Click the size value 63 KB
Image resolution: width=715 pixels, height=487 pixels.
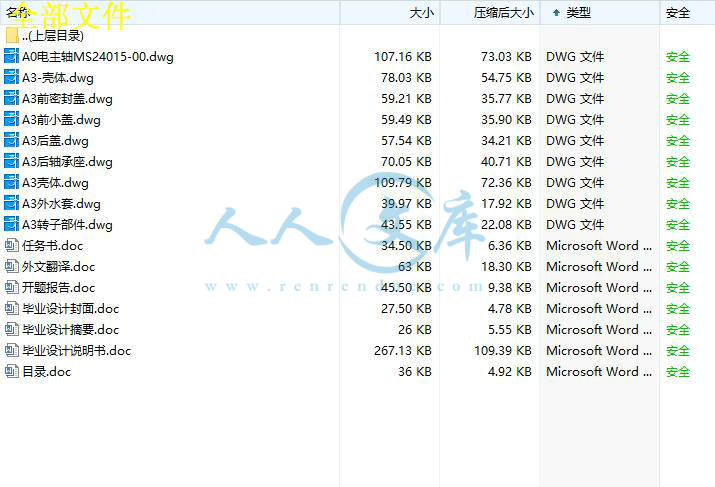414,266
